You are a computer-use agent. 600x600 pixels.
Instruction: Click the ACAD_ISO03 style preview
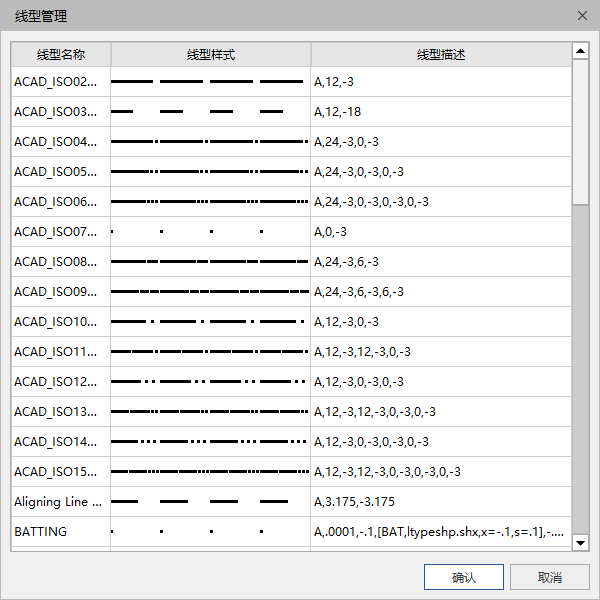pyautogui.click(x=210, y=112)
